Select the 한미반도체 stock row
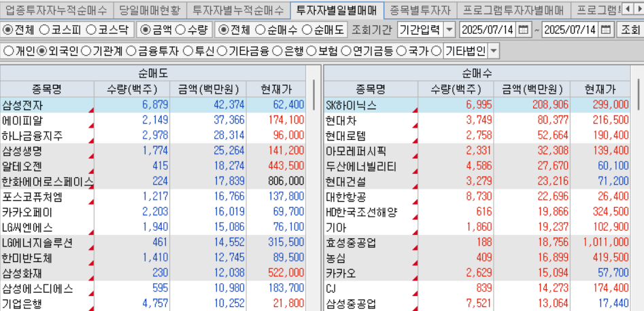This screenshot has height=311, width=644. coord(153,258)
